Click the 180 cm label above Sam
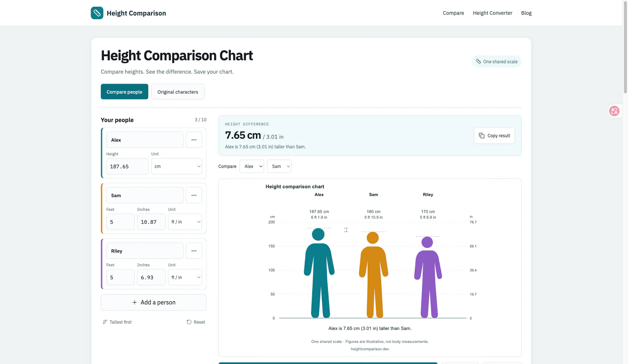 [x=374, y=212]
